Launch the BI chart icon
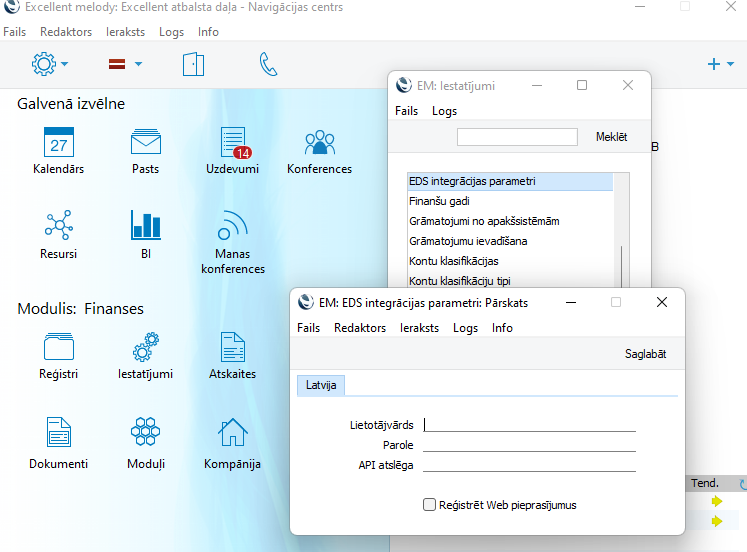This screenshot has width=747, height=552. pyautogui.click(x=146, y=226)
